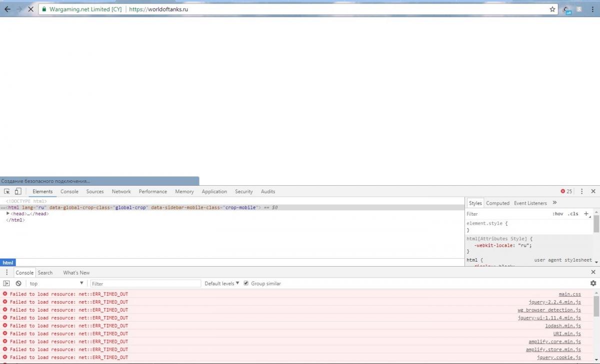
Task: Bookmark page with the star icon
Action: [x=552, y=9]
